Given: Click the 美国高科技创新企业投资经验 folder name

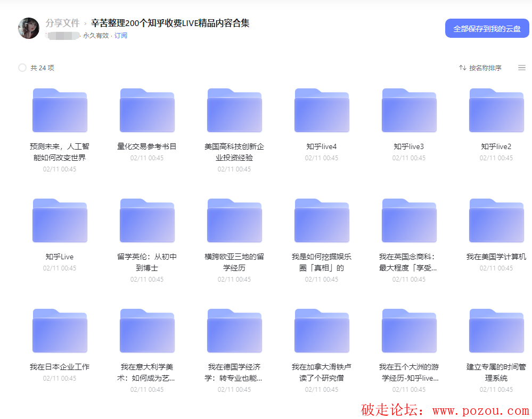Looking at the screenshot, I should point(234,152).
